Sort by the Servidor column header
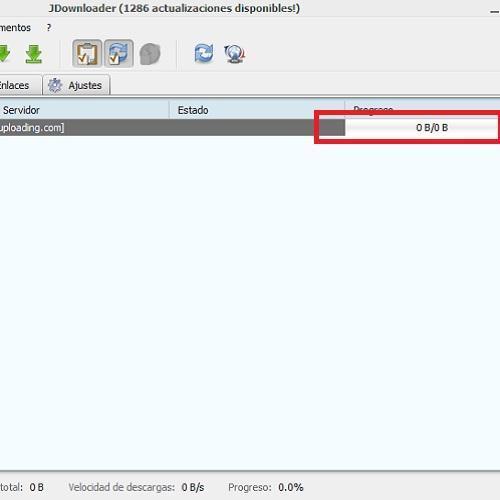 point(84,110)
